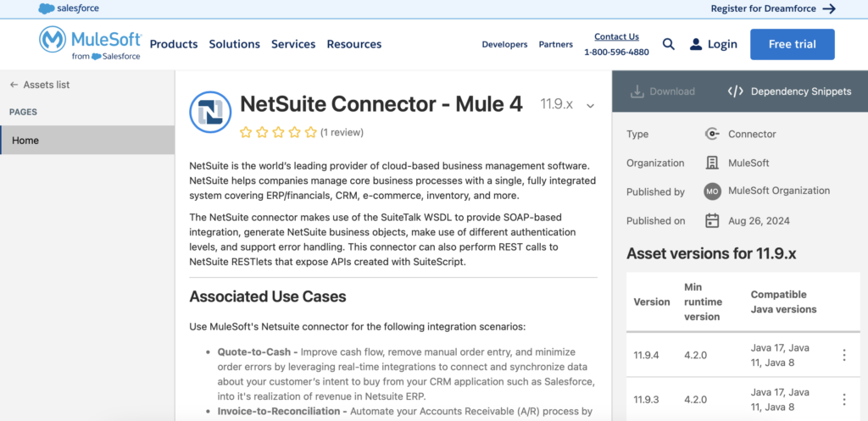Click the first rating star
The width and height of the screenshot is (868, 421).
(x=246, y=132)
